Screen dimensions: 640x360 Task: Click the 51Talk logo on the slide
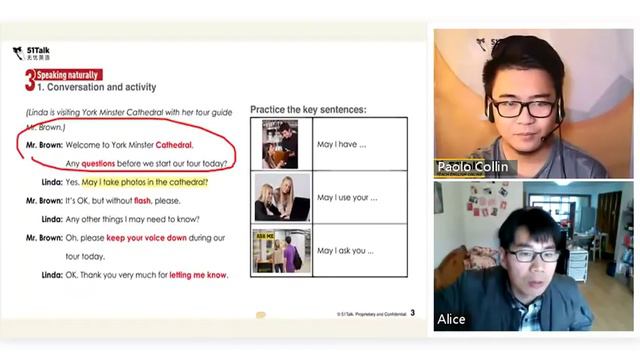point(31,53)
